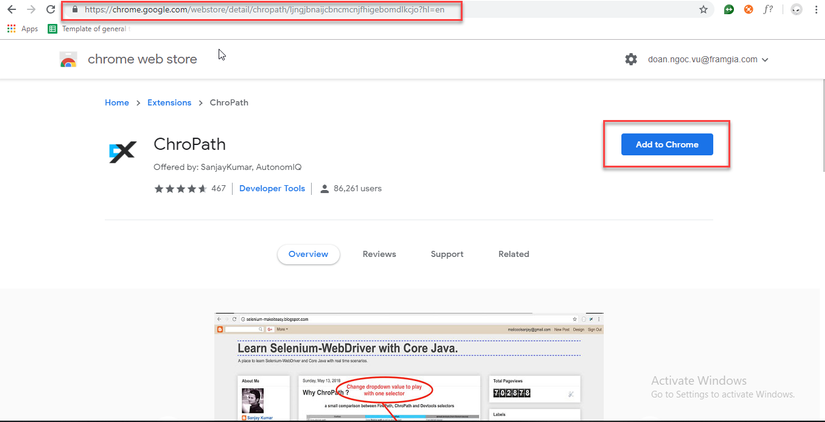Open the Developer Tools category link
Viewport: 825px width, 422px height.
272,188
